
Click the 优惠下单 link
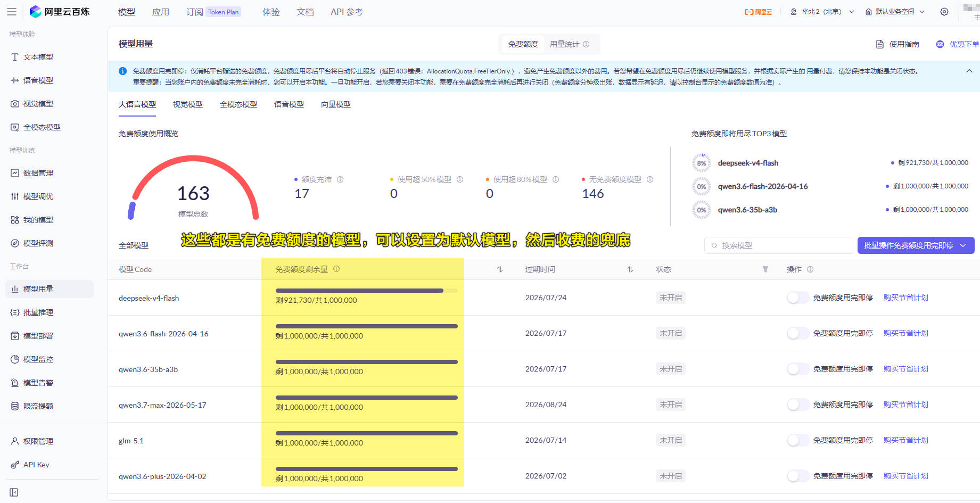coord(958,44)
